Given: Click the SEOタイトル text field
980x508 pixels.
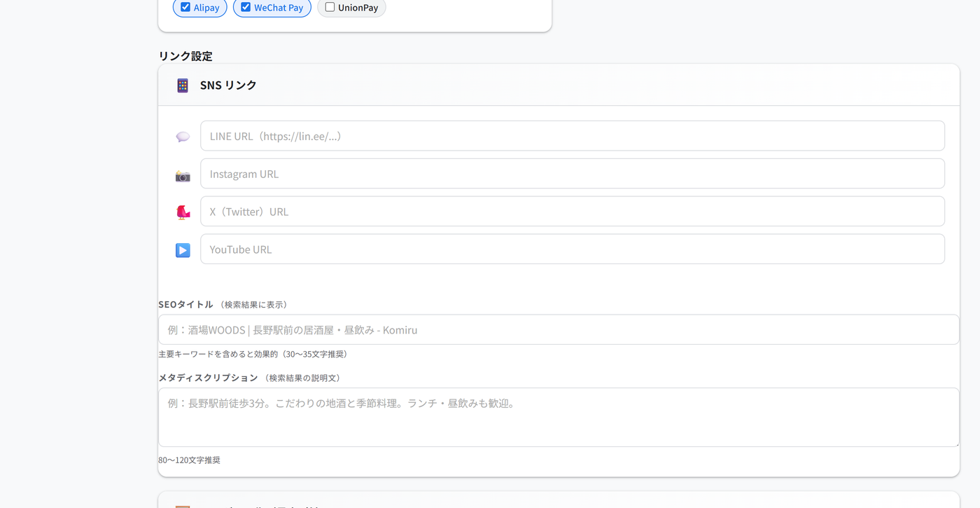Looking at the screenshot, I should (x=559, y=329).
